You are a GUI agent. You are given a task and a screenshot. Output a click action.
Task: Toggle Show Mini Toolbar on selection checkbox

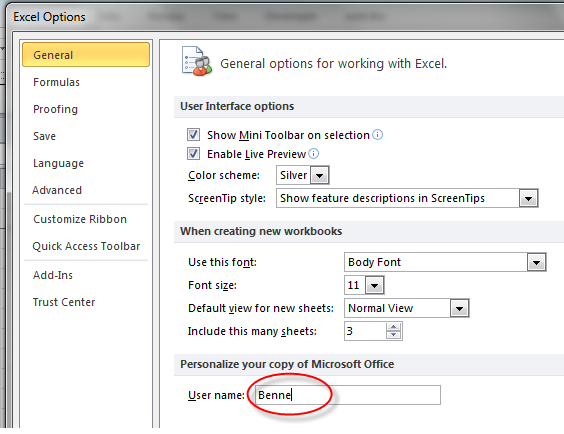click(194, 135)
